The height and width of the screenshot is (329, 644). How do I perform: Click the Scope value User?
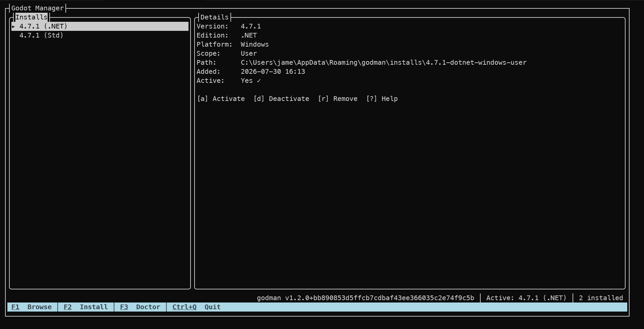(x=249, y=53)
